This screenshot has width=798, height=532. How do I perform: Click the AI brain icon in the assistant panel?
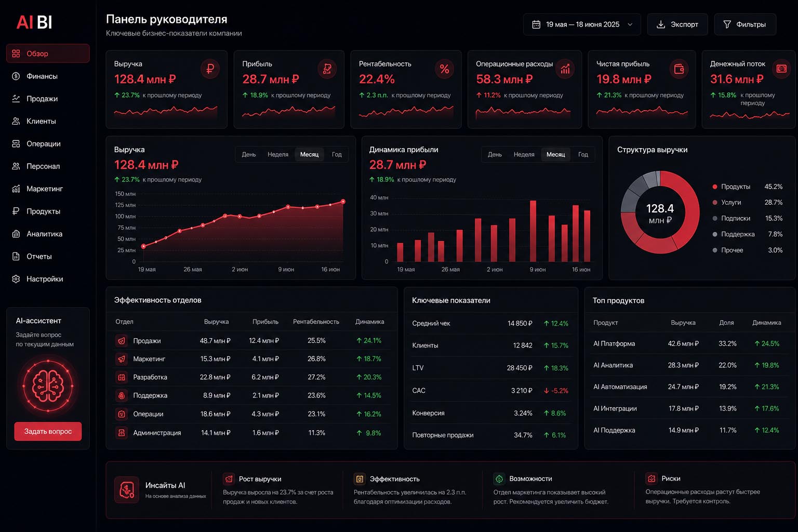coord(48,385)
